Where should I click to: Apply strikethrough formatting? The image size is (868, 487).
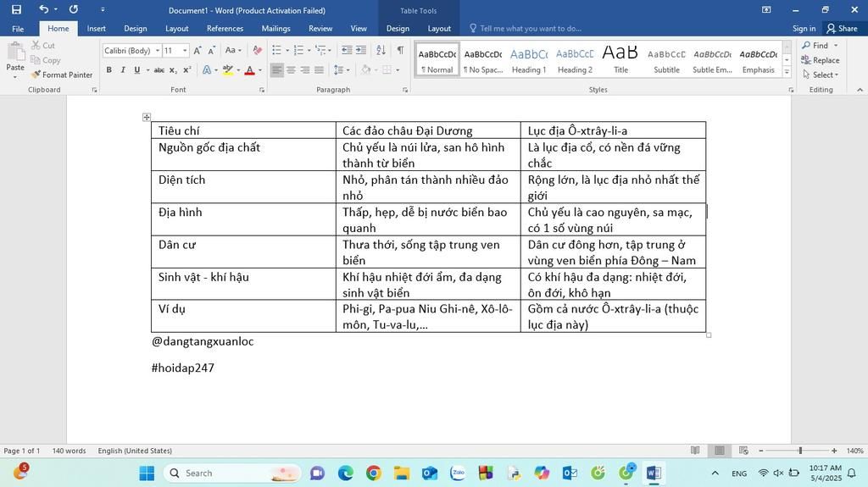[x=159, y=70]
